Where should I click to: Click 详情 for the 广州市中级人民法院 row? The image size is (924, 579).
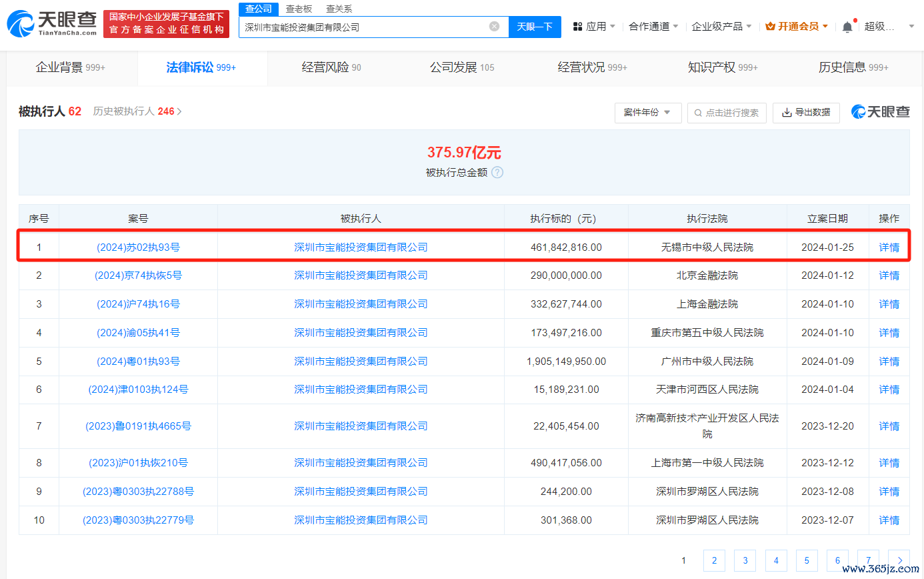pyautogui.click(x=889, y=362)
